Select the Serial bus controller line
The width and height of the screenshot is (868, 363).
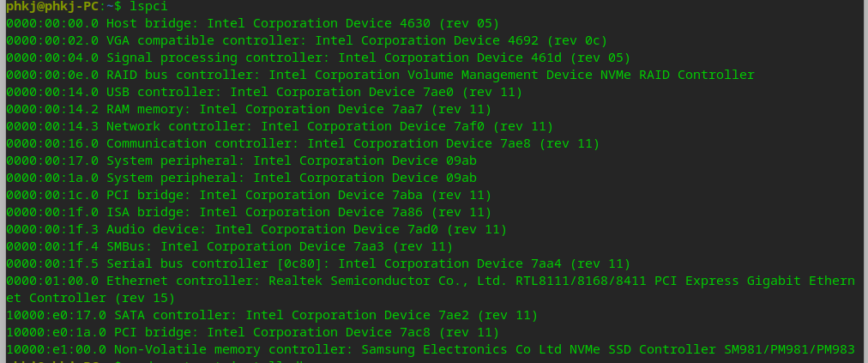point(318,263)
